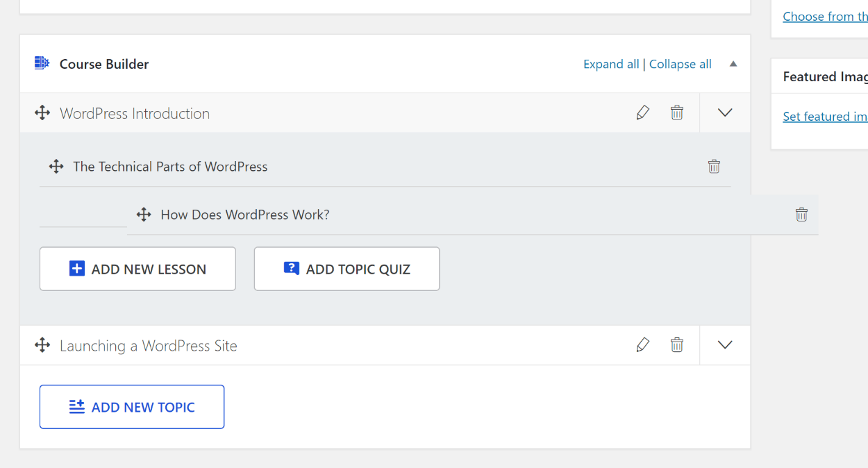The height and width of the screenshot is (468, 868).
Task: Expand the Launching a WordPress Site topic
Action: (x=725, y=345)
